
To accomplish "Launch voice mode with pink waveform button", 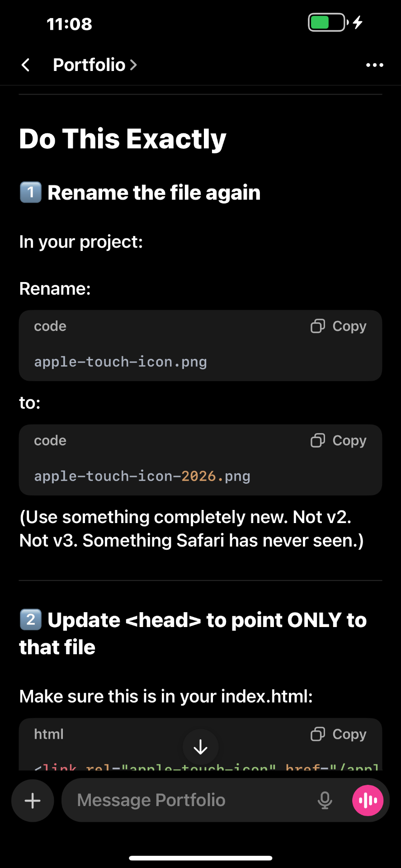I will 368,801.
